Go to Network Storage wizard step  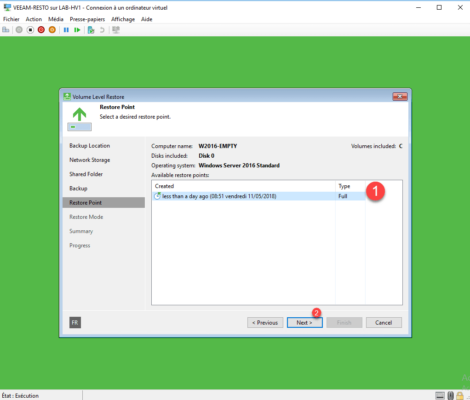point(90,160)
